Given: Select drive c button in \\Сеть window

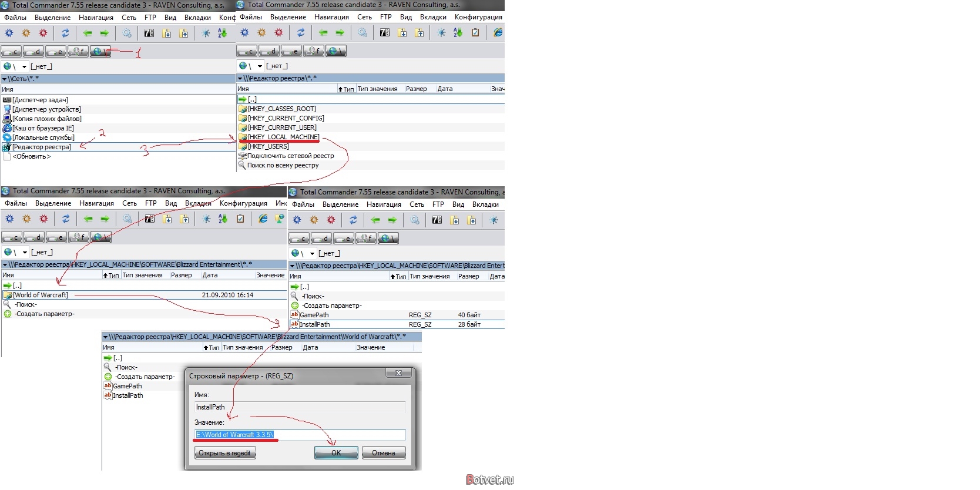Looking at the screenshot, I should coord(12,52).
